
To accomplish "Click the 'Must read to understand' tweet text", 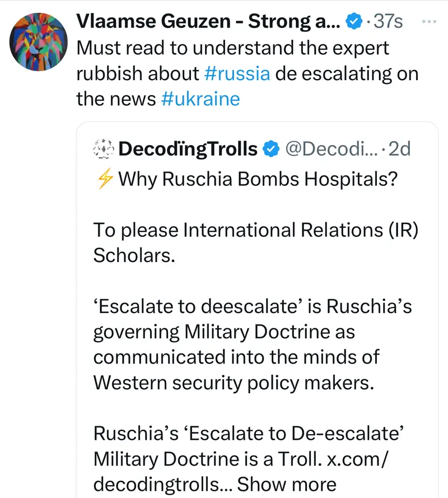I will pos(232,48).
